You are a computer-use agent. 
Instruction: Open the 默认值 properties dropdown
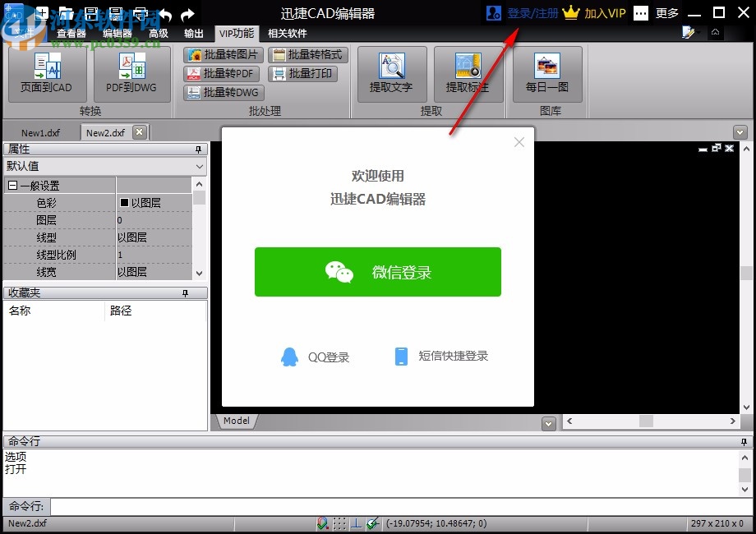[199, 167]
